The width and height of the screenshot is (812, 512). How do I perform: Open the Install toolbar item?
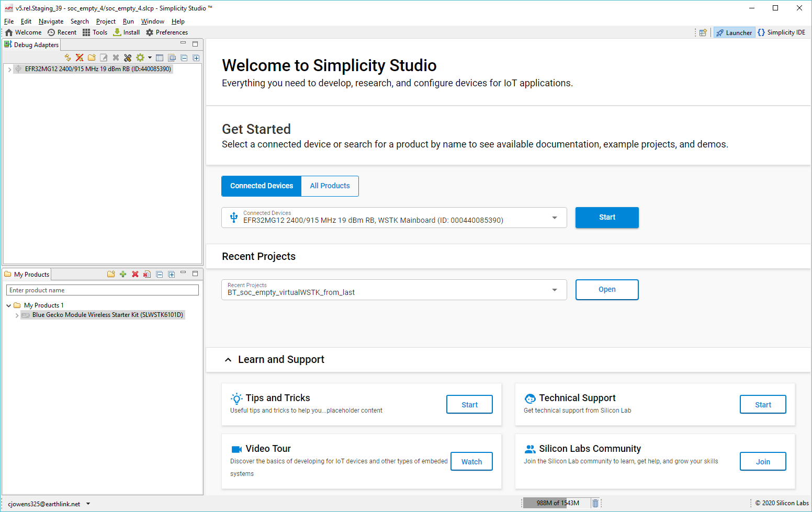point(127,32)
